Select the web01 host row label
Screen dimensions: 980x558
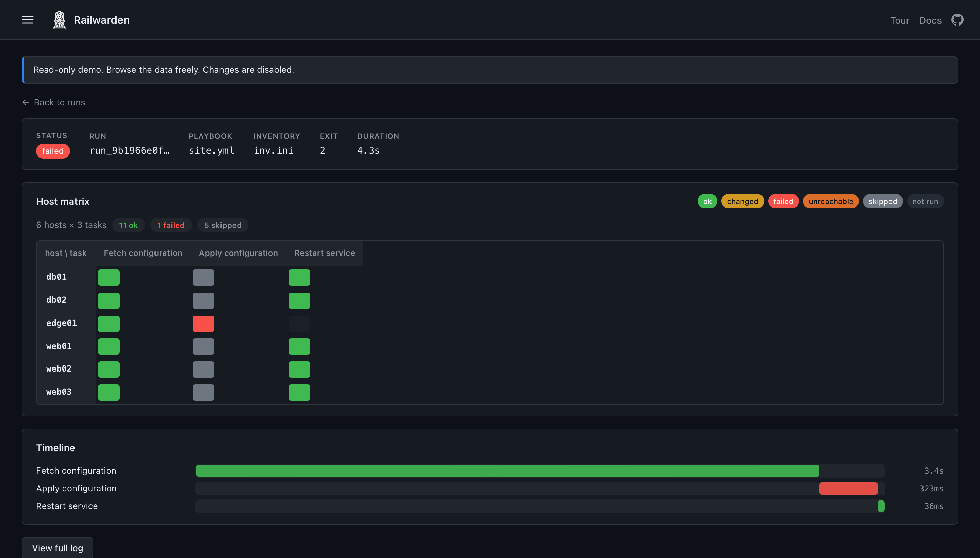59,346
